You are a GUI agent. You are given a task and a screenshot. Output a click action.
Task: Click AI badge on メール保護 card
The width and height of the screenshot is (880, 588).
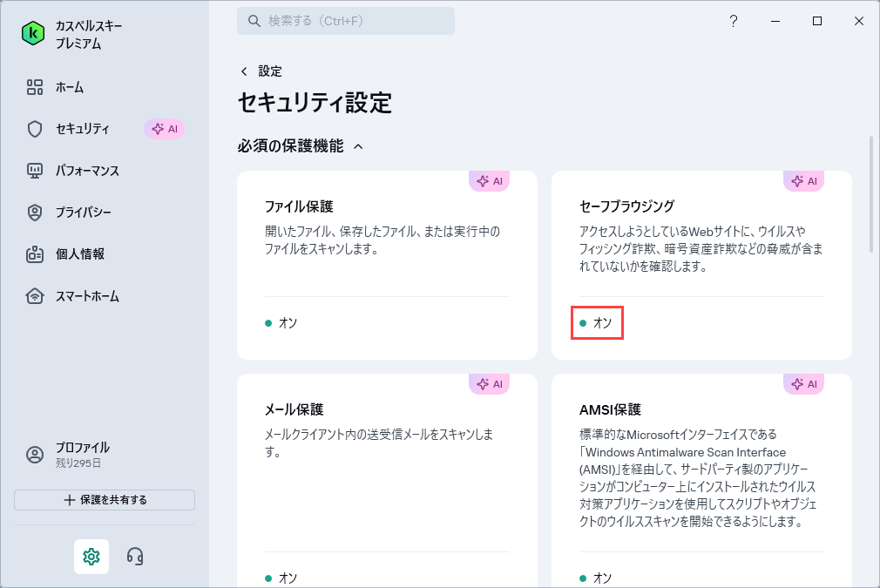click(x=490, y=384)
